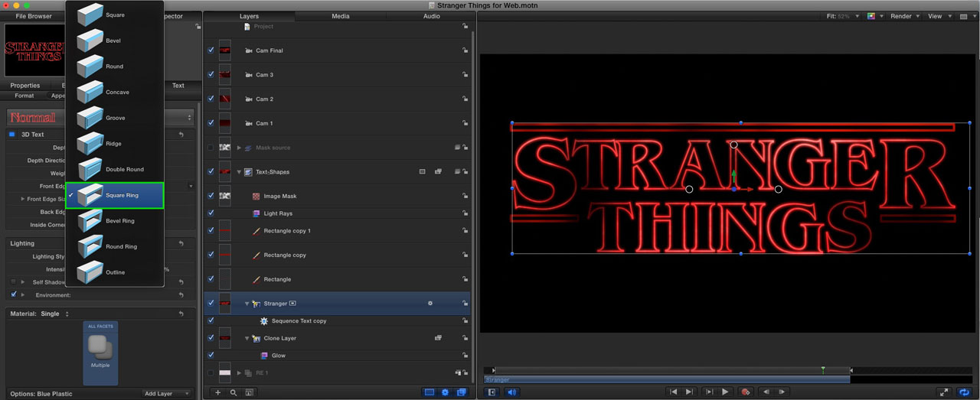Screen dimensions: 980x400
Task: Show behaviors gear button in Layers
Action: point(445,392)
